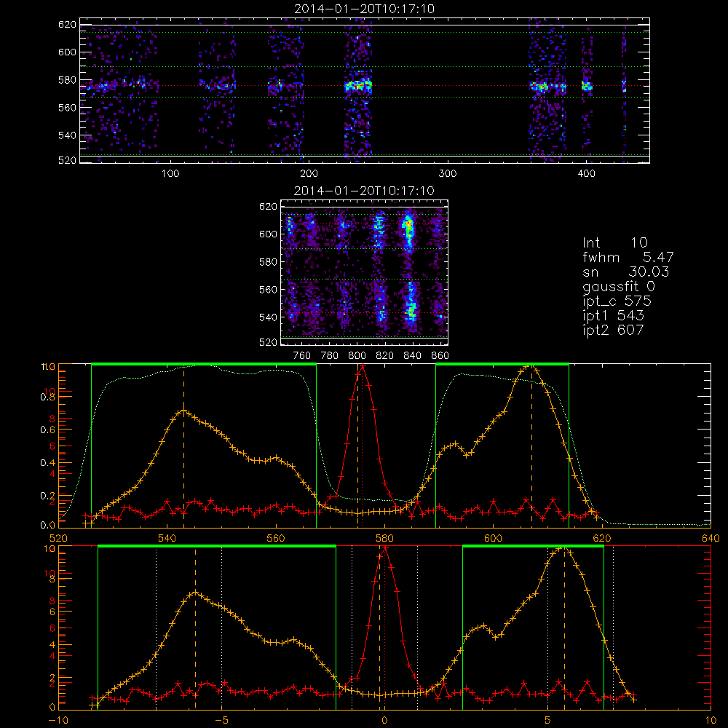Click the red curve peak in bottom profile plot
Screen dimensions: 728x728
tap(385, 548)
